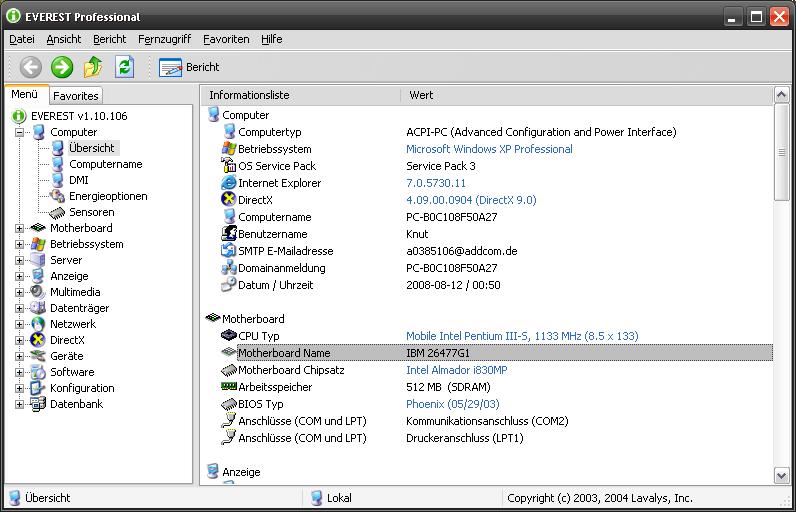
Task: Click the Server icon in the tree
Action: (x=38, y=260)
